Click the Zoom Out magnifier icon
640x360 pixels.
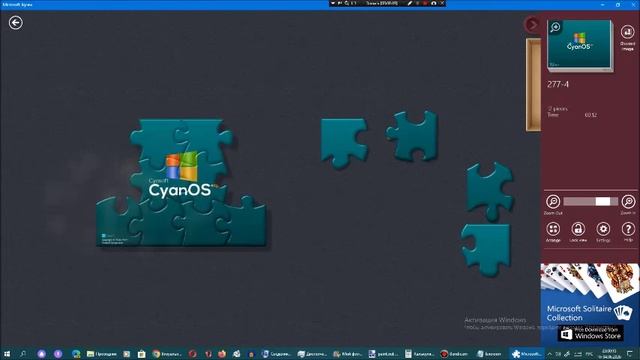[x=553, y=202]
